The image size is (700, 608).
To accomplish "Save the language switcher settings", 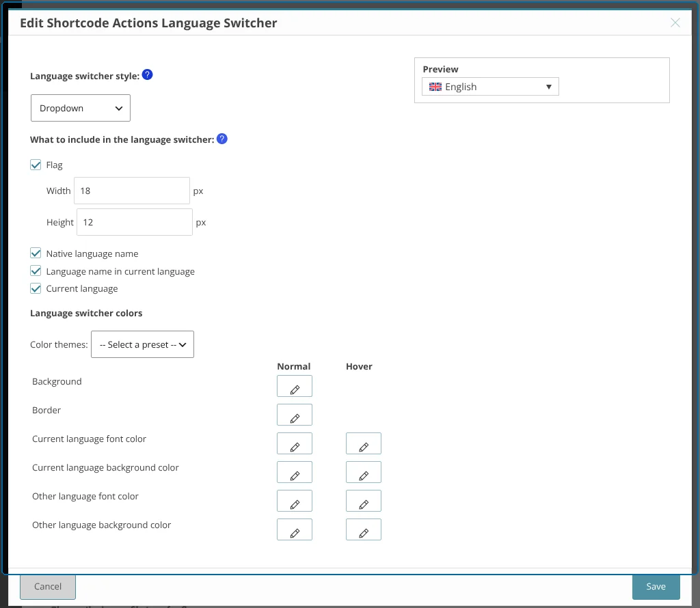I will [656, 587].
